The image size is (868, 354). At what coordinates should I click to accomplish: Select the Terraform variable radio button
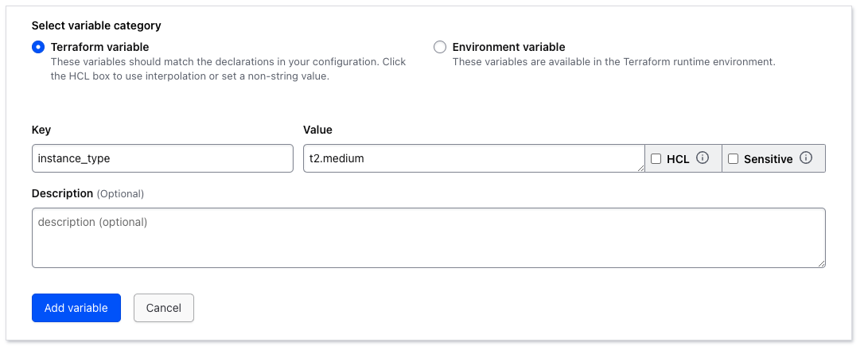point(38,47)
